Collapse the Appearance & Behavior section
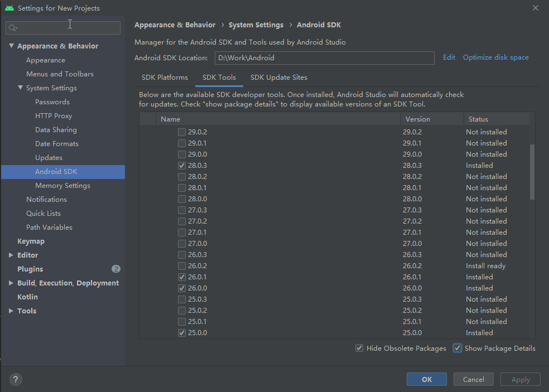The width and height of the screenshot is (549, 392). coord(11,46)
